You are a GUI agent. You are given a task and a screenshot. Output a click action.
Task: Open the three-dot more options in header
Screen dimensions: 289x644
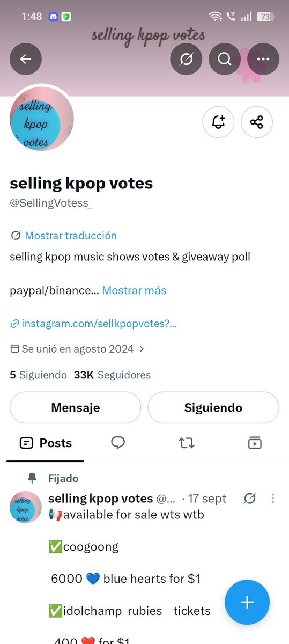(263, 58)
